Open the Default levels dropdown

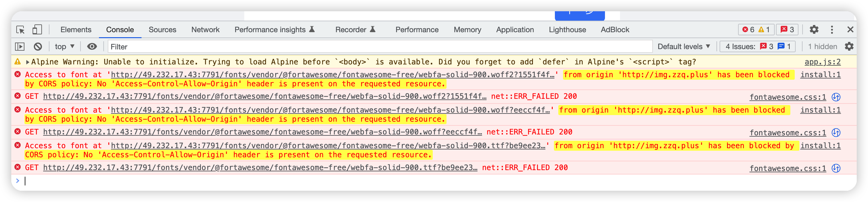683,47
